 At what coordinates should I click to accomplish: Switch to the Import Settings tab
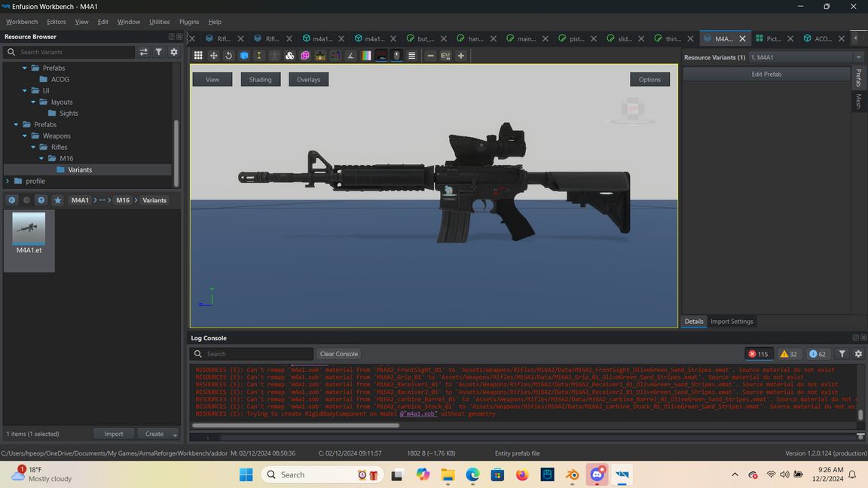(x=732, y=322)
